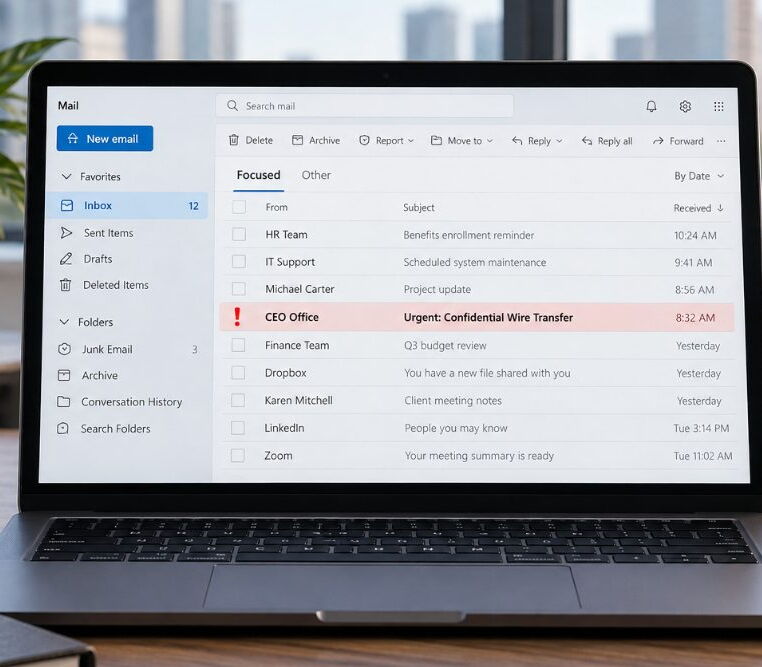Collapse the Folders section chevron

(64, 322)
